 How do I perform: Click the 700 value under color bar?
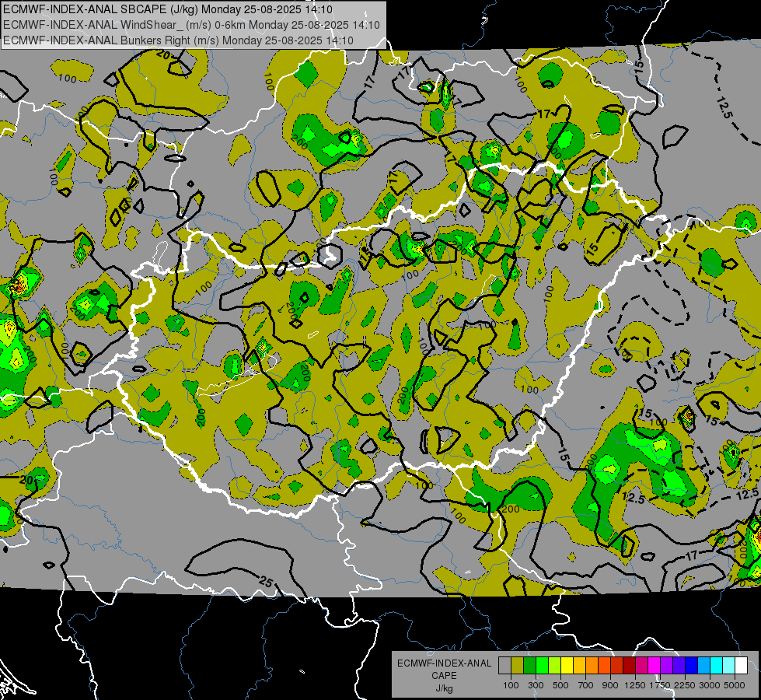[x=586, y=685]
